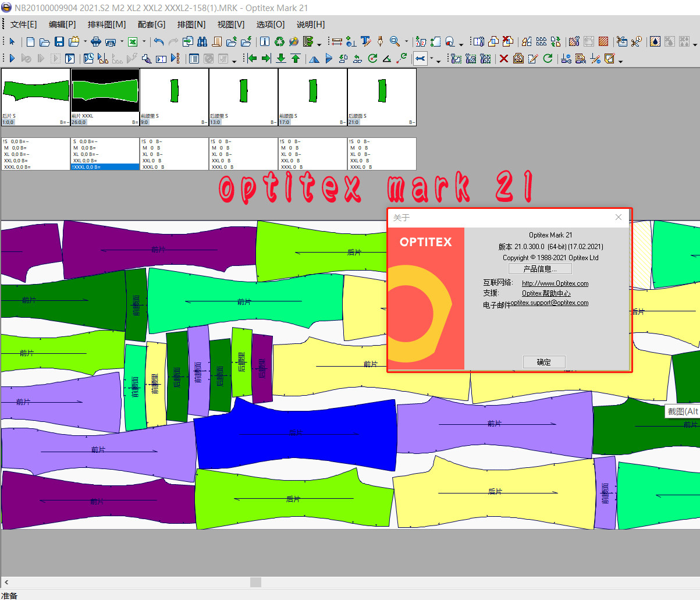The image size is (700, 600).
Task: Print the marker layout
Action: pos(95,41)
